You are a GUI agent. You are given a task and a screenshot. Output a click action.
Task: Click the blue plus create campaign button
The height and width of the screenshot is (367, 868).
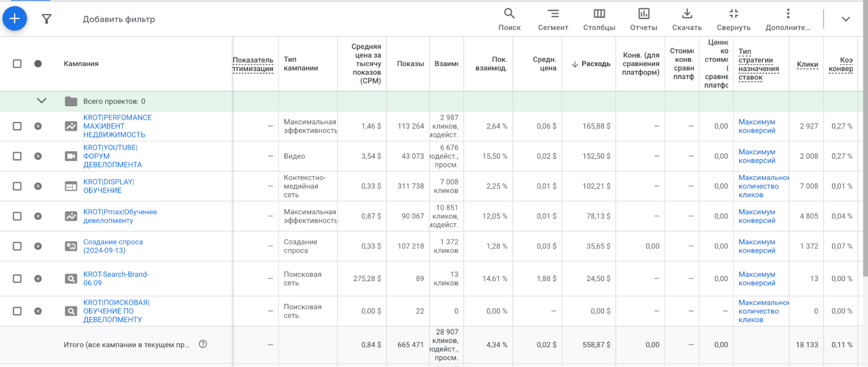[15, 19]
